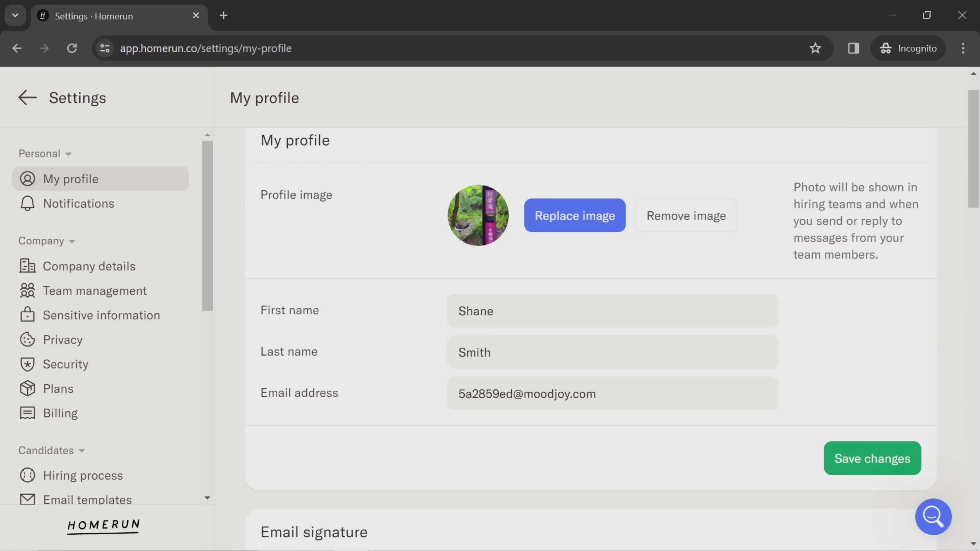This screenshot has width=980, height=551.
Task: Click the Replace image button
Action: pos(575,216)
